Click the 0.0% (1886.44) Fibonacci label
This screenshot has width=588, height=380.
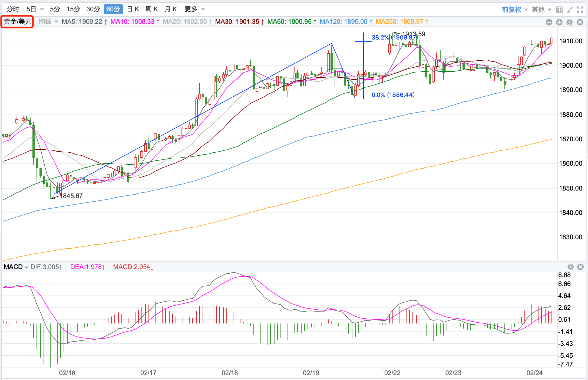click(x=393, y=95)
